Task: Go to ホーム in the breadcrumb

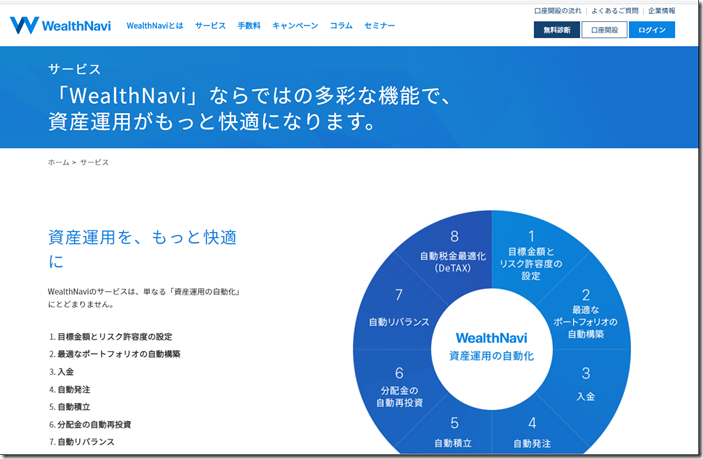Action: (x=58, y=162)
